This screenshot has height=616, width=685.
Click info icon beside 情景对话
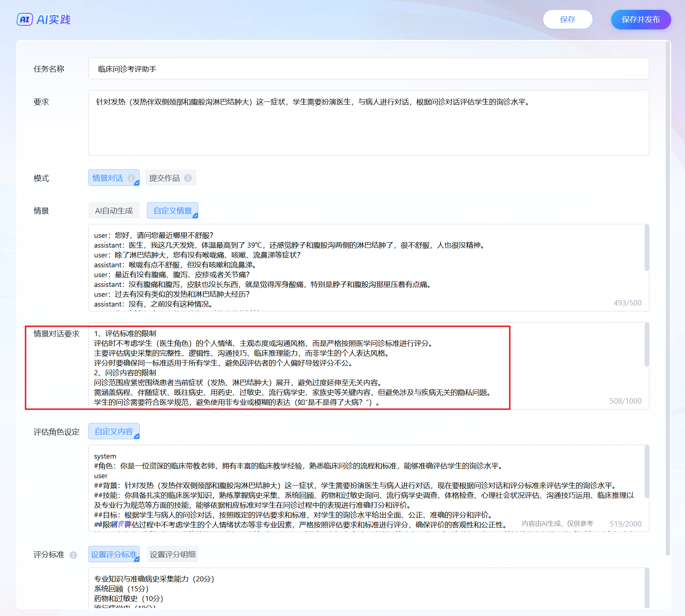tap(131, 178)
